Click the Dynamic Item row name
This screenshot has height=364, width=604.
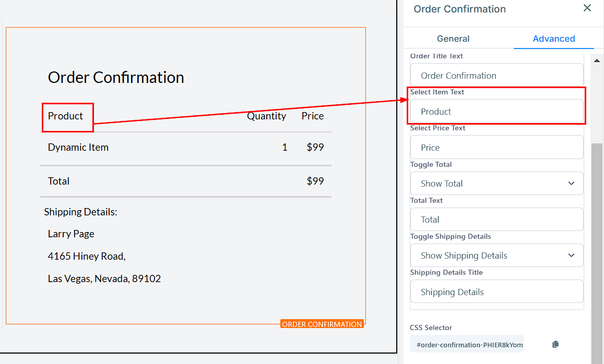click(x=78, y=148)
